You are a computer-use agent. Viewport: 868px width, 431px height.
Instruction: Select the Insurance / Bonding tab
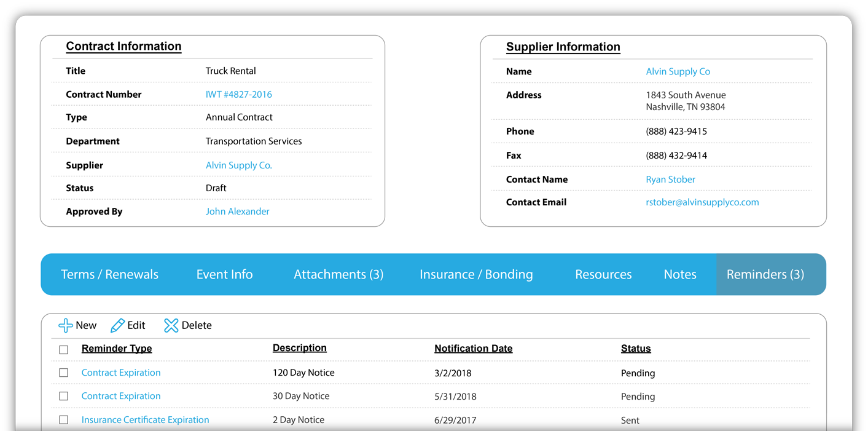[476, 274]
